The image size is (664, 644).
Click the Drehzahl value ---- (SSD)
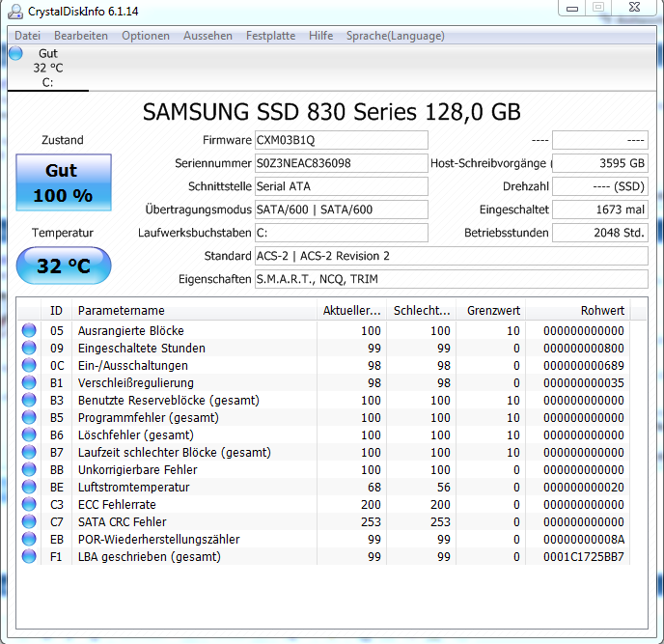coord(600,186)
